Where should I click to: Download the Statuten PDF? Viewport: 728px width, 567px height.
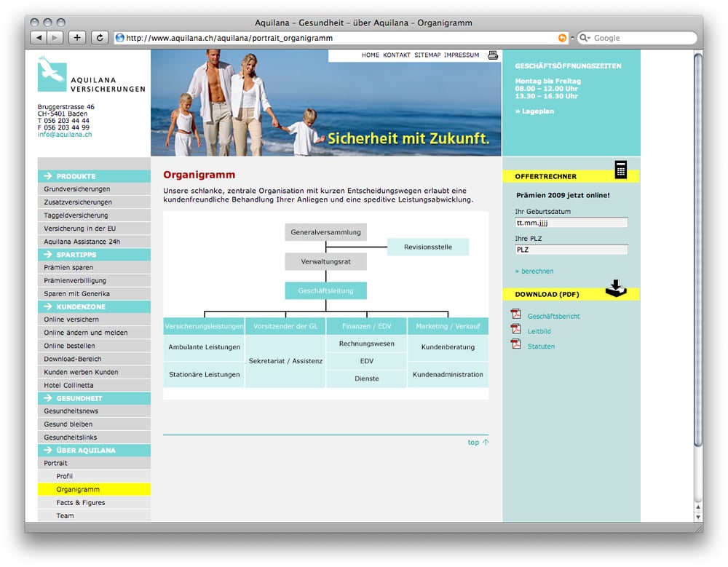tap(541, 346)
